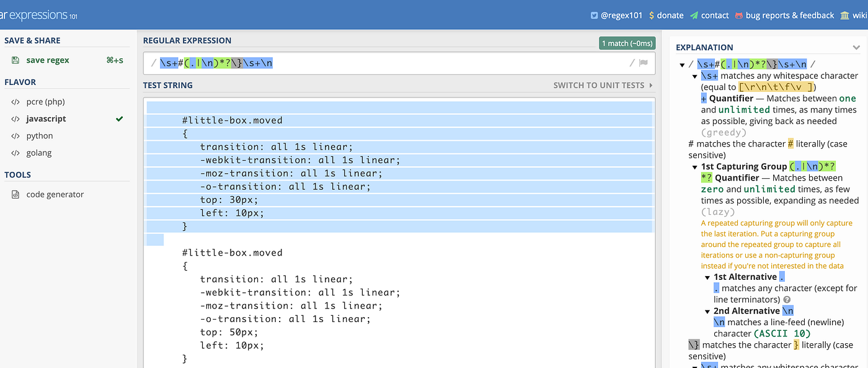Click the donate dollar sign icon
Image resolution: width=868 pixels, height=368 pixels.
tap(651, 16)
